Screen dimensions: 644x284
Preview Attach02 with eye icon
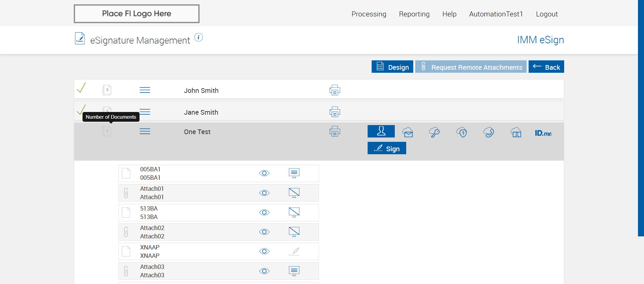coord(264,232)
